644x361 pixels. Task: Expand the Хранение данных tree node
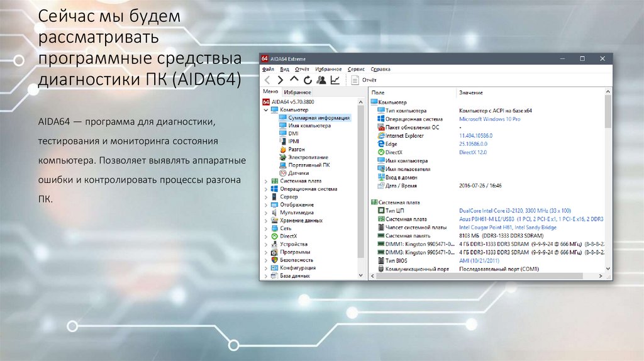pos(266,221)
